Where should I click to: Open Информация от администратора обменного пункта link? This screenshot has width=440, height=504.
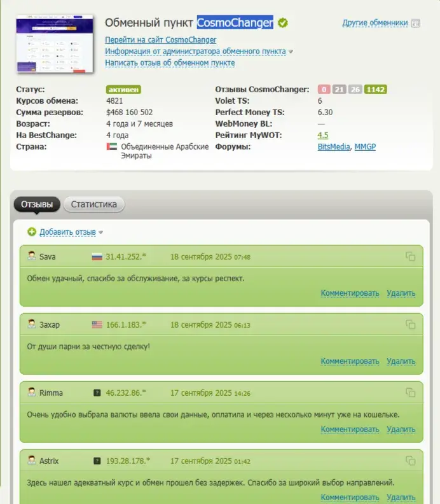[195, 52]
